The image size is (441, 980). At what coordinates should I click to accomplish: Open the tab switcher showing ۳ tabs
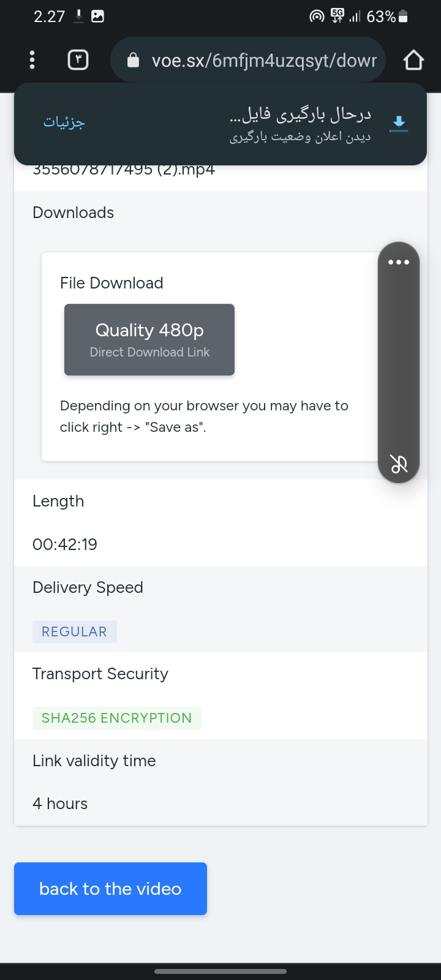coord(78,59)
